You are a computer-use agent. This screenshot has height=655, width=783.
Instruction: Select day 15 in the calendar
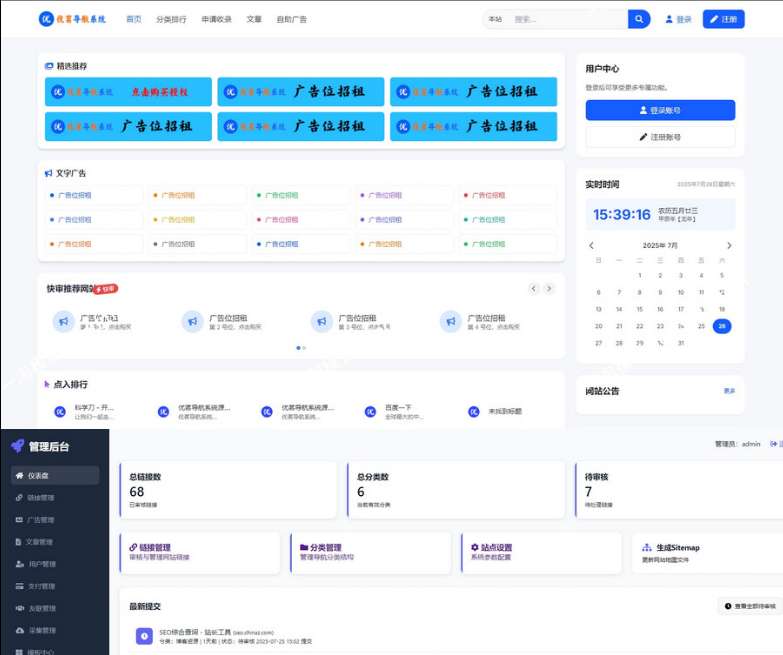(x=660, y=309)
